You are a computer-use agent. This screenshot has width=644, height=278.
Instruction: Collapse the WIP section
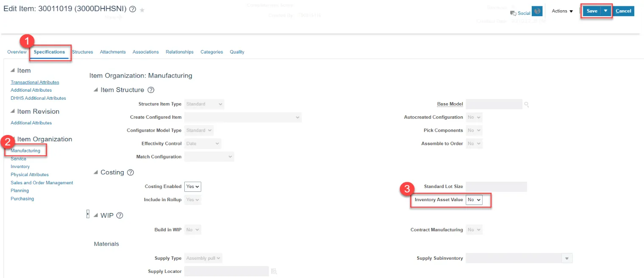coord(96,216)
